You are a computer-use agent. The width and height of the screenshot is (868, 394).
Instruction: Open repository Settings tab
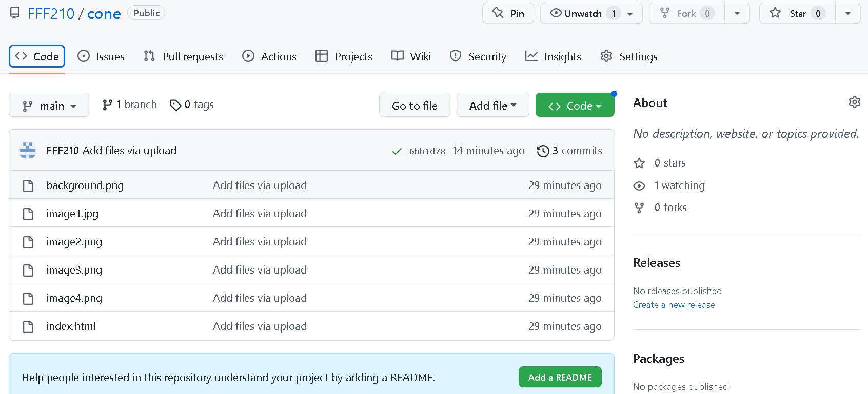(629, 56)
